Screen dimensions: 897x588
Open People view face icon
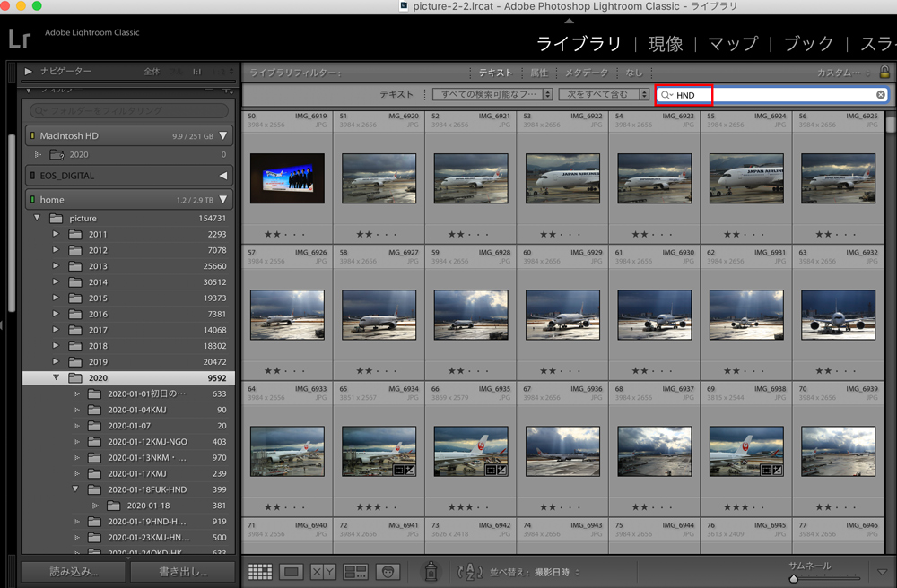(388, 572)
